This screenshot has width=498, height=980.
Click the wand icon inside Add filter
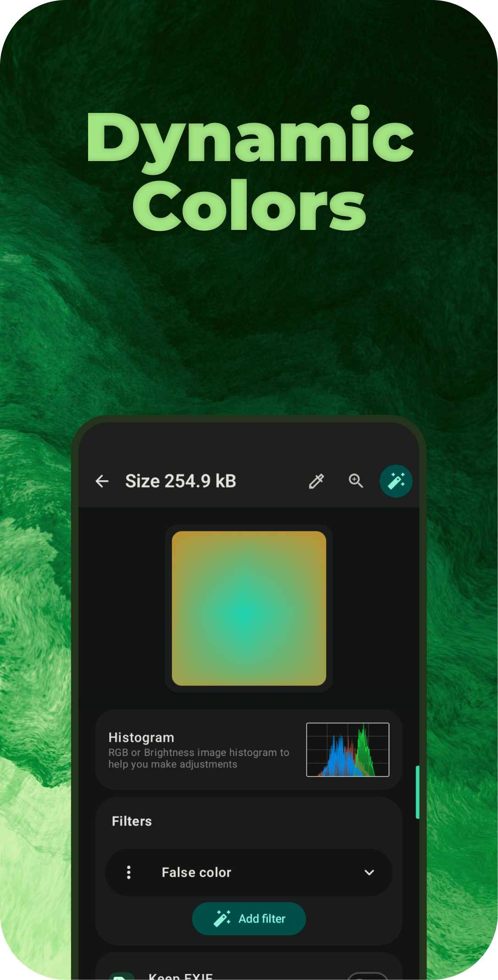(x=222, y=918)
